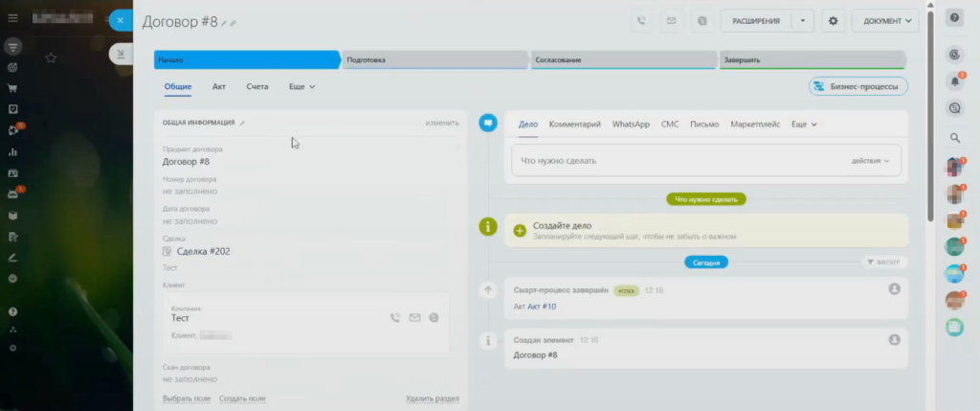Click the email envelope icon in header
980x411 pixels.
point(672,20)
